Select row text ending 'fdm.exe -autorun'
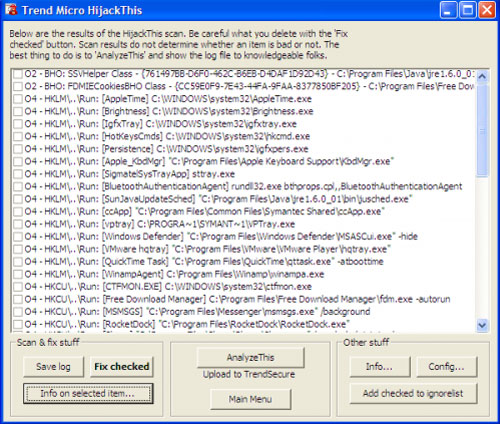The width and height of the screenshot is (500, 424). tap(237, 299)
